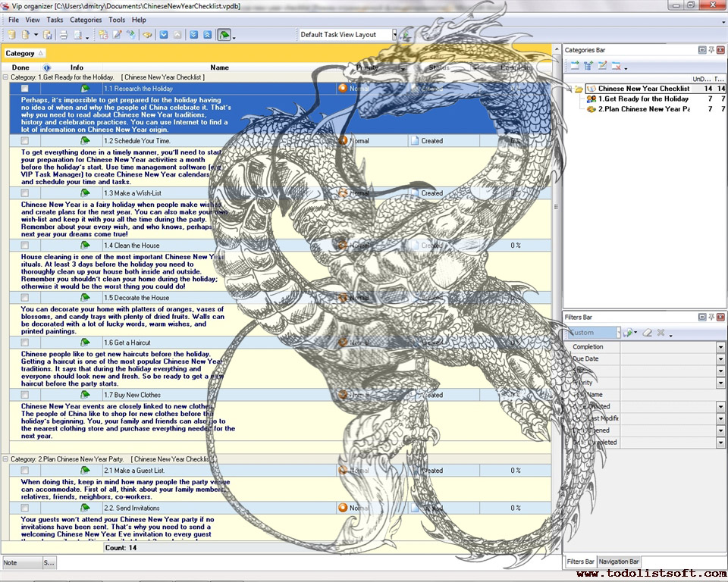Sort tasks by the Name column header
Viewport: 728px width, 582px height.
coord(219,67)
